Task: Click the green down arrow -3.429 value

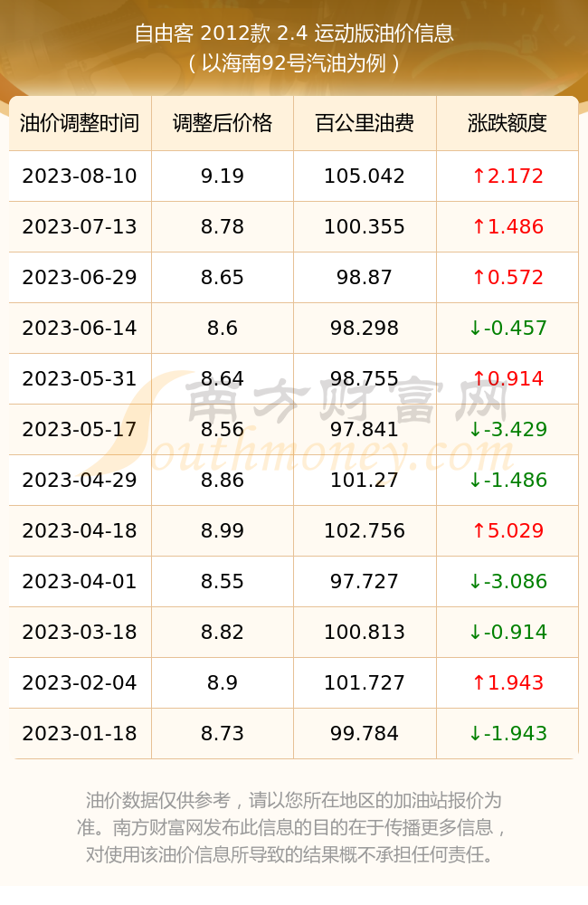Action: [507, 429]
